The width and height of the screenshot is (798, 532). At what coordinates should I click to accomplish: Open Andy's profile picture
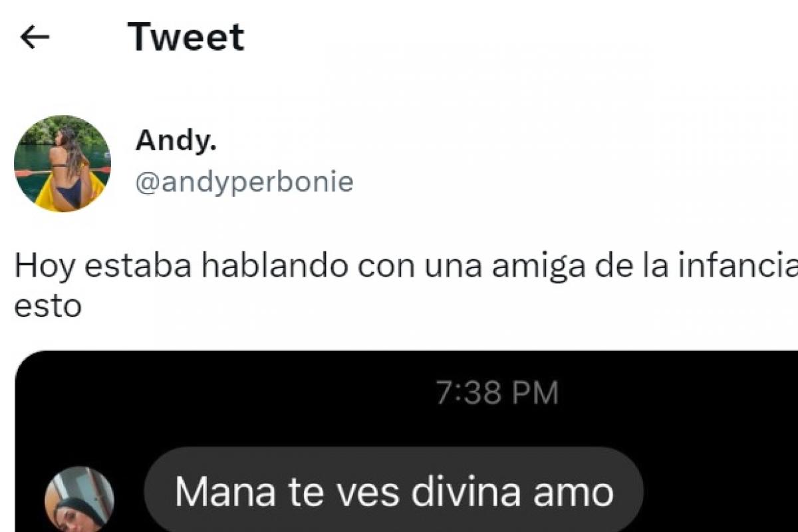[x=63, y=164]
